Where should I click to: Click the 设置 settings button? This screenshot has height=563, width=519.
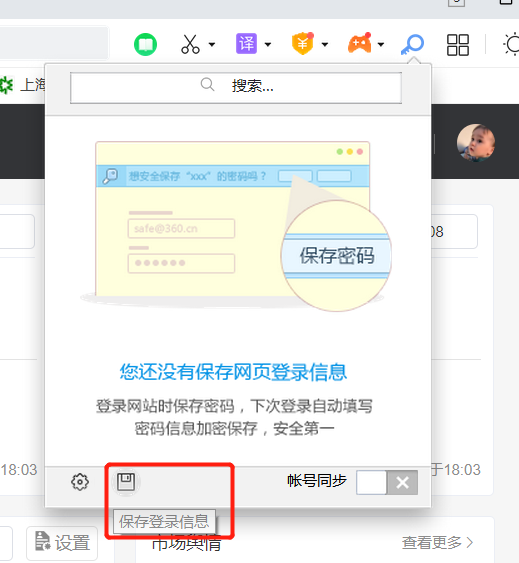(62, 543)
